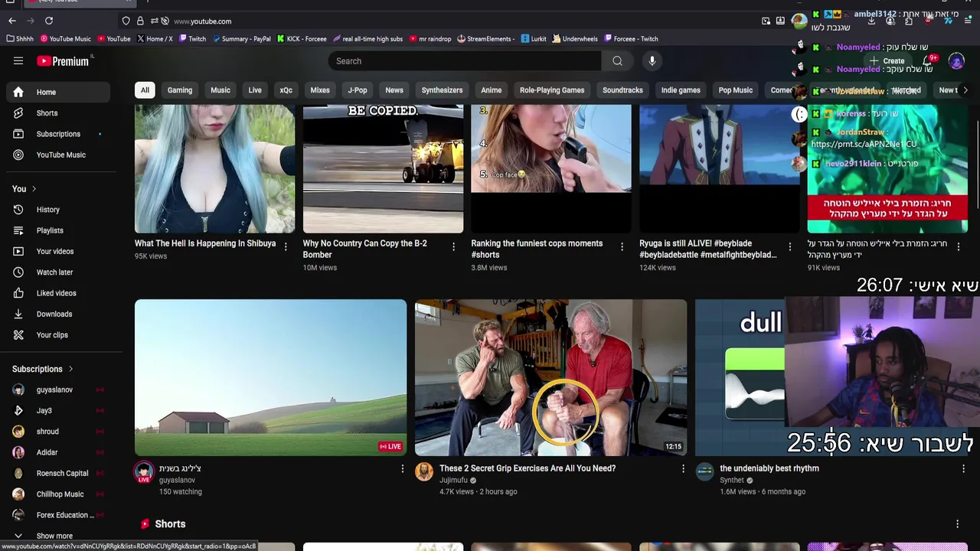
Task: Click browser back arrow
Action: click(x=12, y=21)
